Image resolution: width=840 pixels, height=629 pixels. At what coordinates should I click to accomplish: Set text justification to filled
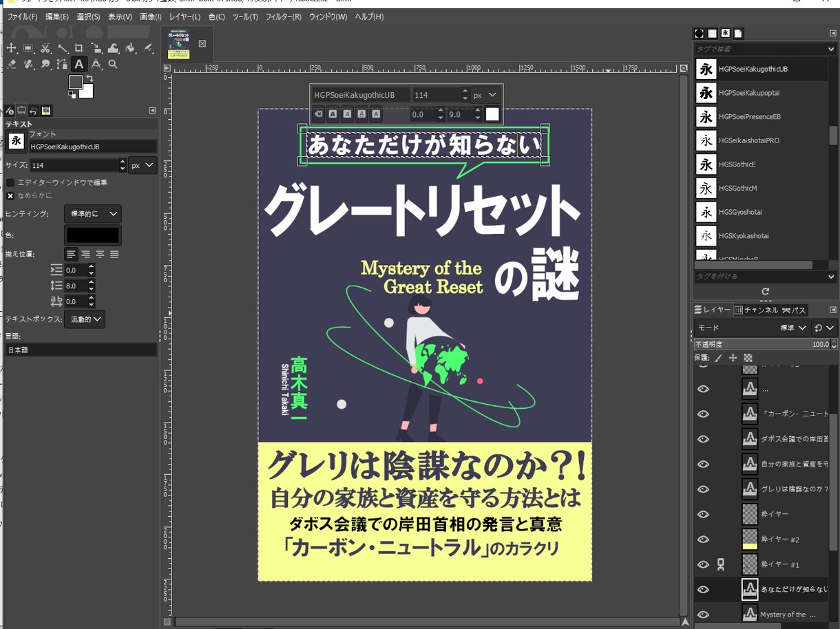114,254
